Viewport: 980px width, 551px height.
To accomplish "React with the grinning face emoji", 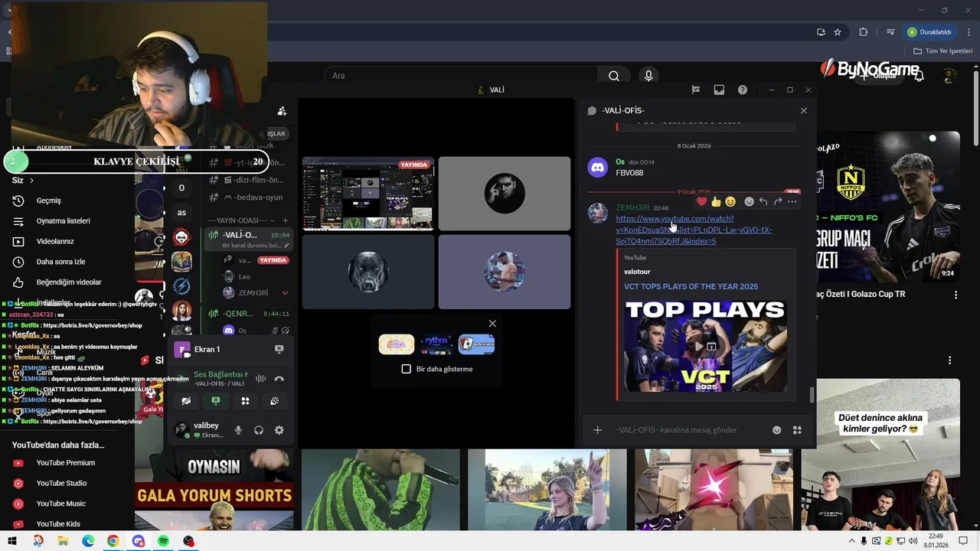I will point(730,201).
